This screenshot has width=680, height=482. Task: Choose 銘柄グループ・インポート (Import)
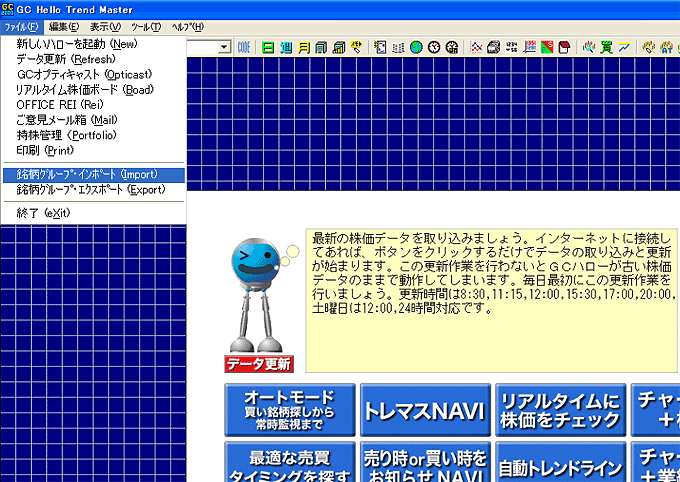tap(93, 174)
